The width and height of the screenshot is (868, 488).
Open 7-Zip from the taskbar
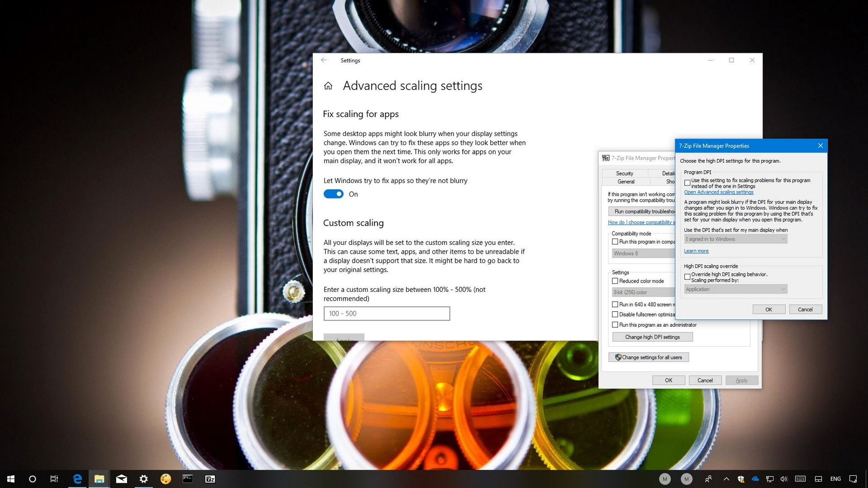point(211,479)
